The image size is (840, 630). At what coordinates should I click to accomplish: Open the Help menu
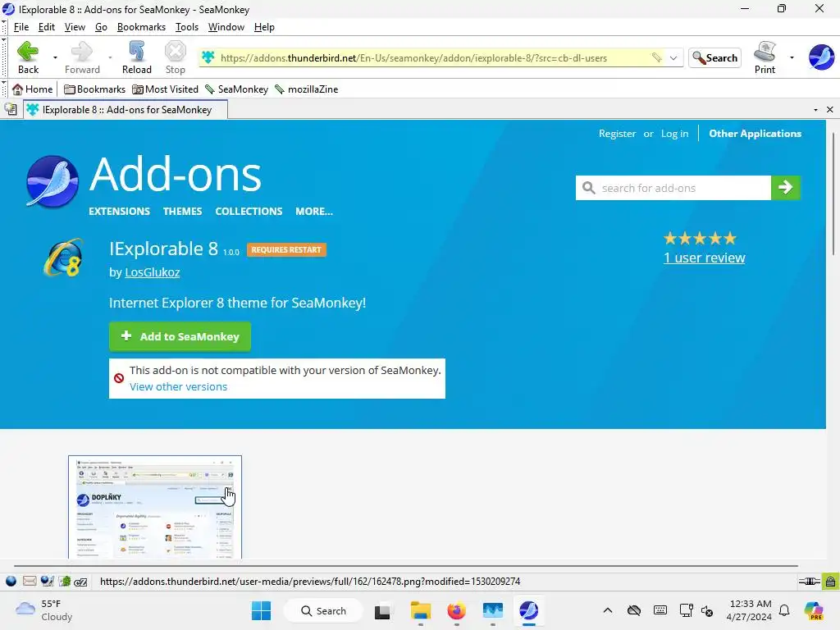point(264,27)
